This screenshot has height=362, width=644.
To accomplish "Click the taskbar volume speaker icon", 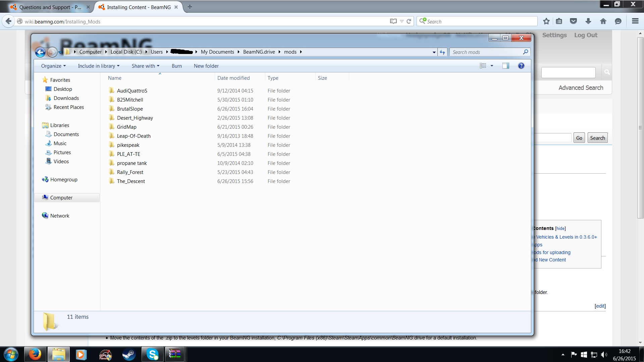I will coord(604,355).
